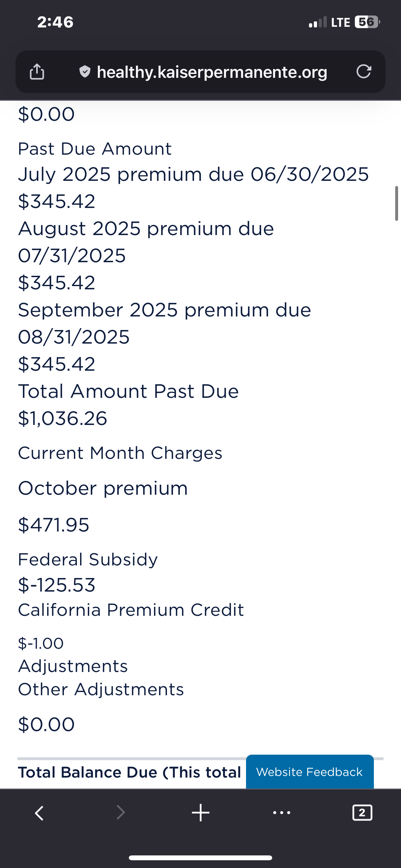Open a new tab with plus icon
Image resolution: width=401 pixels, height=868 pixels.
click(200, 813)
